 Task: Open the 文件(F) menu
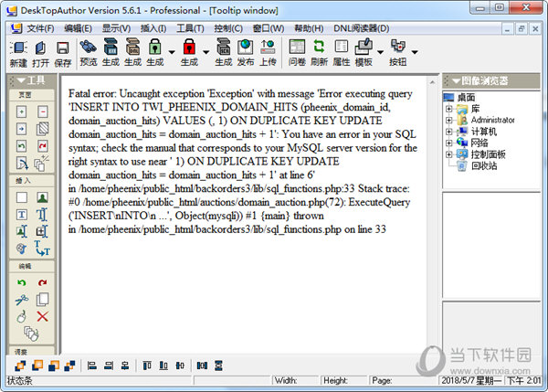pos(40,28)
